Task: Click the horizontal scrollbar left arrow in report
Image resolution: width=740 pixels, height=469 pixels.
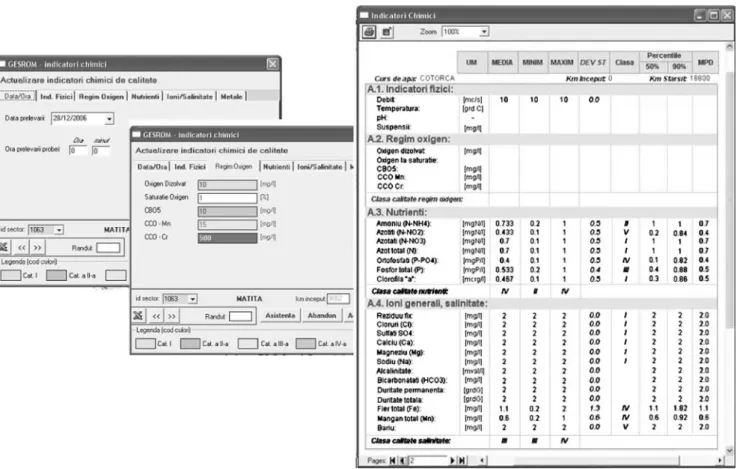Action: (x=482, y=461)
